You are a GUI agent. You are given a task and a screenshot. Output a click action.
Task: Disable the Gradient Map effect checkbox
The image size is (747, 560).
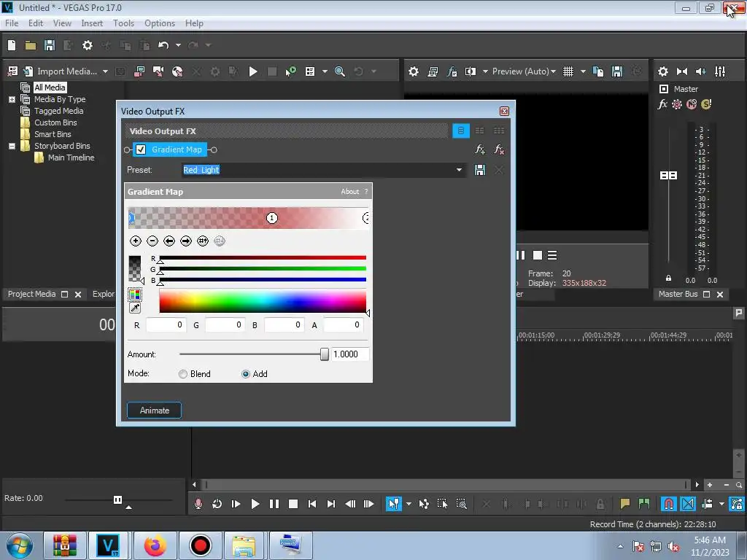141,149
